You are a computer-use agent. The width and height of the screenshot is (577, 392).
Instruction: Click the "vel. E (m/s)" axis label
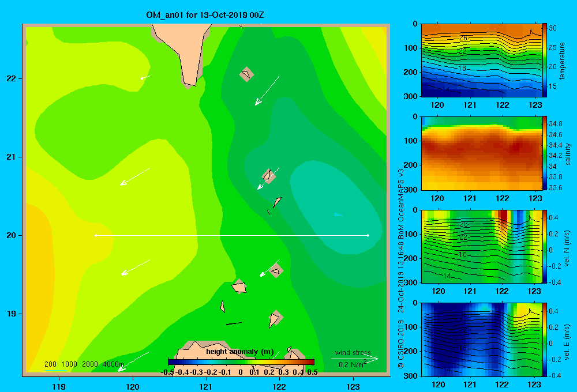(x=567, y=341)
